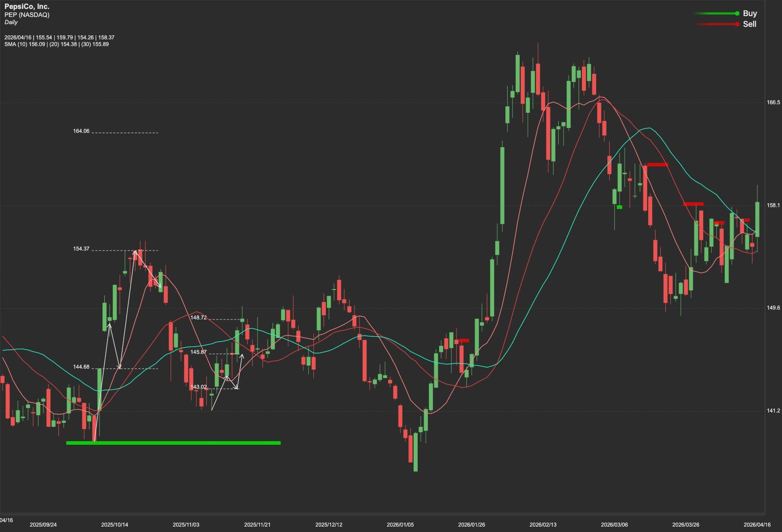Click the red Sell arrow icon in legend
Image resolution: width=782 pixels, height=532 pixels.
pyautogui.click(x=736, y=25)
